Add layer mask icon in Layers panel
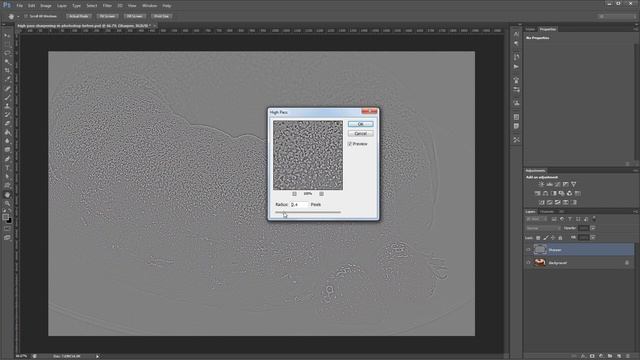This screenshot has width=640, height=360. (x=592, y=356)
